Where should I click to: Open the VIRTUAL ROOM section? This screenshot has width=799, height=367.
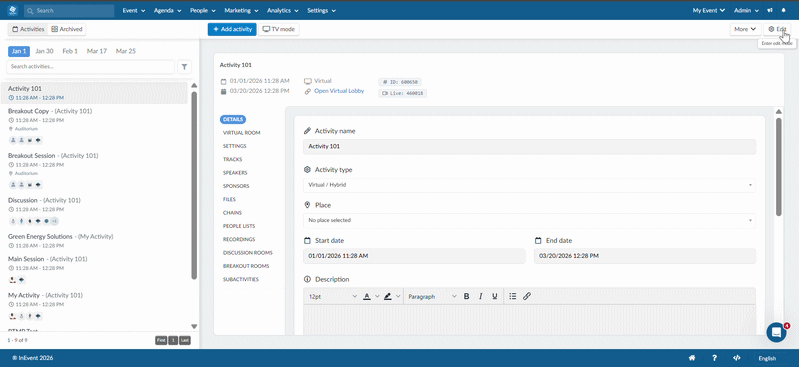[x=242, y=133]
